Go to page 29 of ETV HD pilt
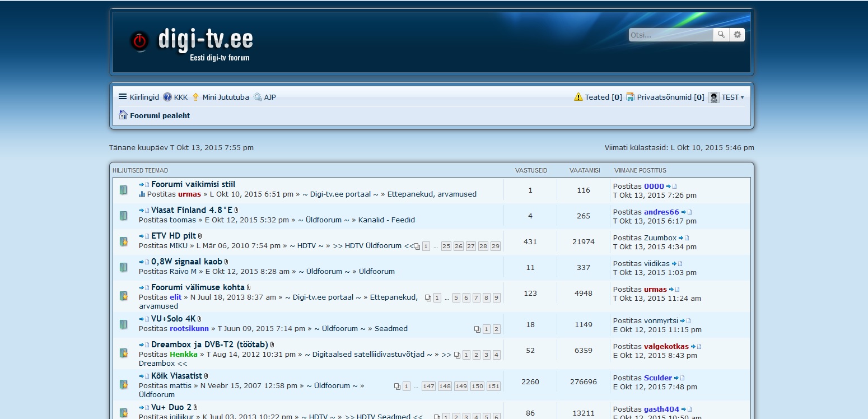Image resolution: width=868 pixels, height=419 pixels. 495,246
